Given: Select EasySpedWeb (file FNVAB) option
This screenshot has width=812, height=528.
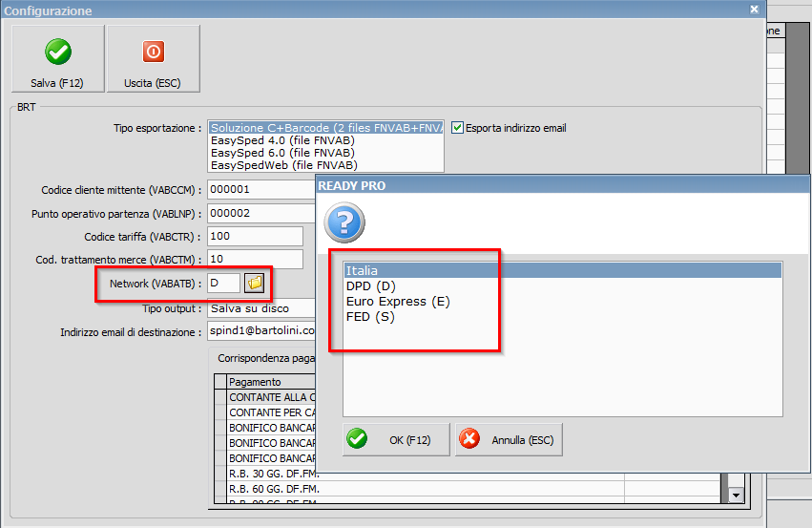Looking at the screenshot, I should [325, 165].
